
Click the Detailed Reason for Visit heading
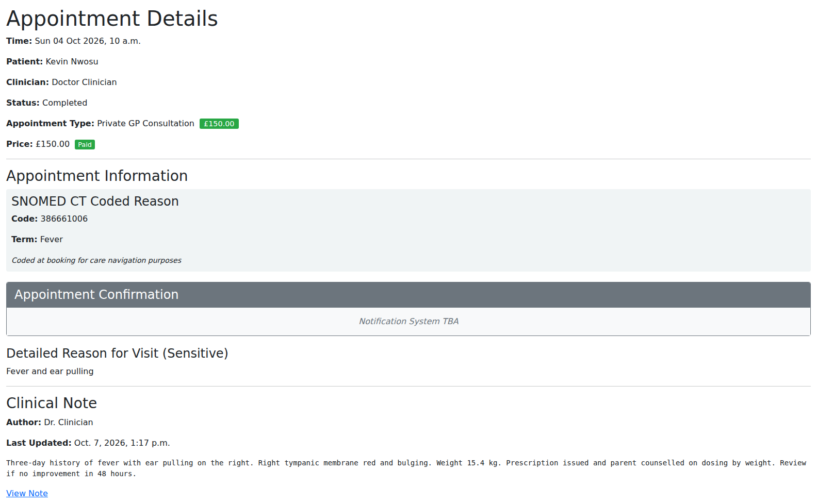click(x=117, y=353)
